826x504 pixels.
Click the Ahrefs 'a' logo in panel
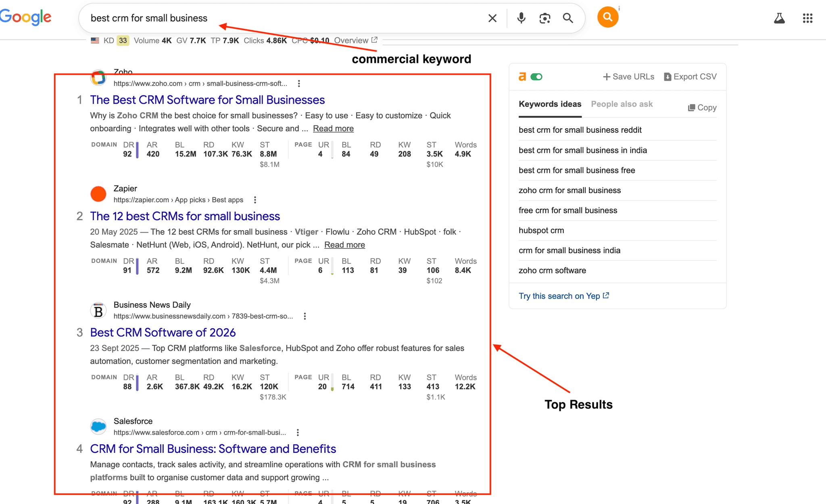[522, 77]
